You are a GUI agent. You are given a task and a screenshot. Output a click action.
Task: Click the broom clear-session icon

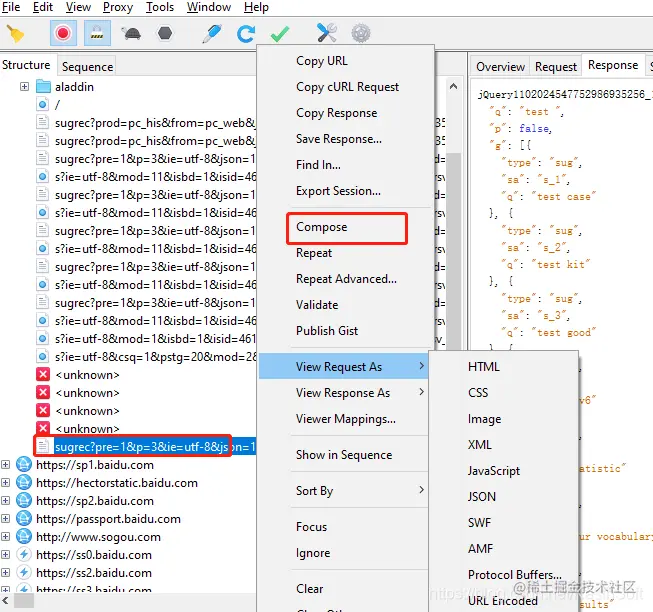(15, 34)
